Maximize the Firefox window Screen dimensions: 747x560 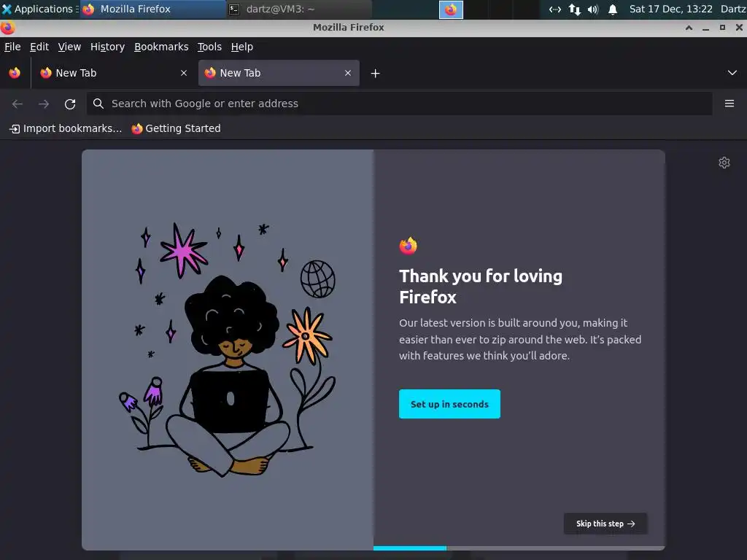pos(722,28)
